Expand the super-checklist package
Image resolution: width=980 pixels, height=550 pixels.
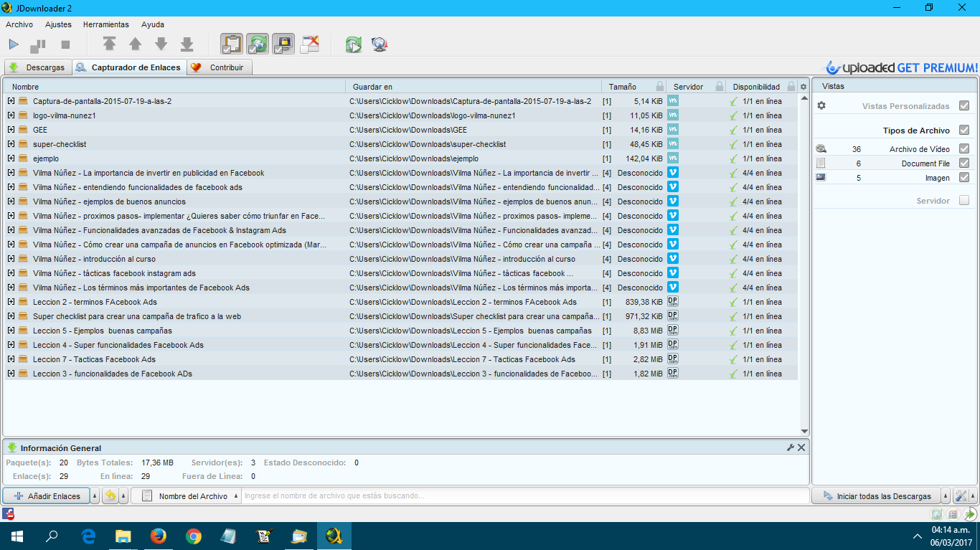11,144
